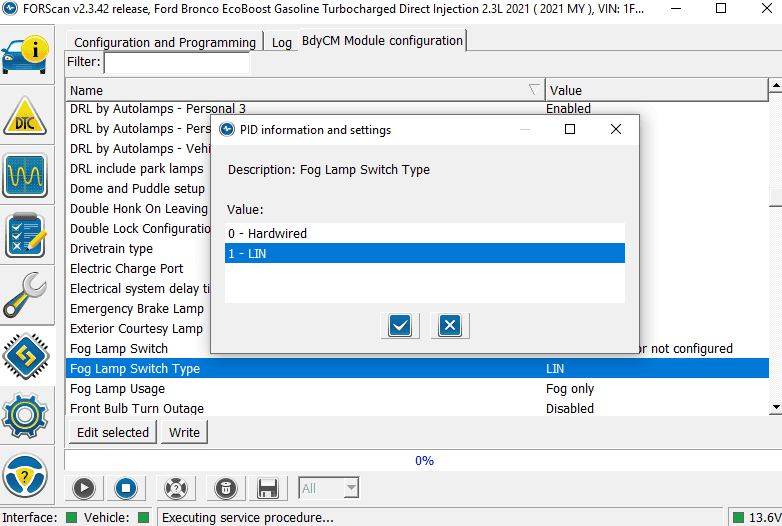782x526 pixels.
Task: Open the oscilloscope dashboard section
Action: click(x=25, y=175)
